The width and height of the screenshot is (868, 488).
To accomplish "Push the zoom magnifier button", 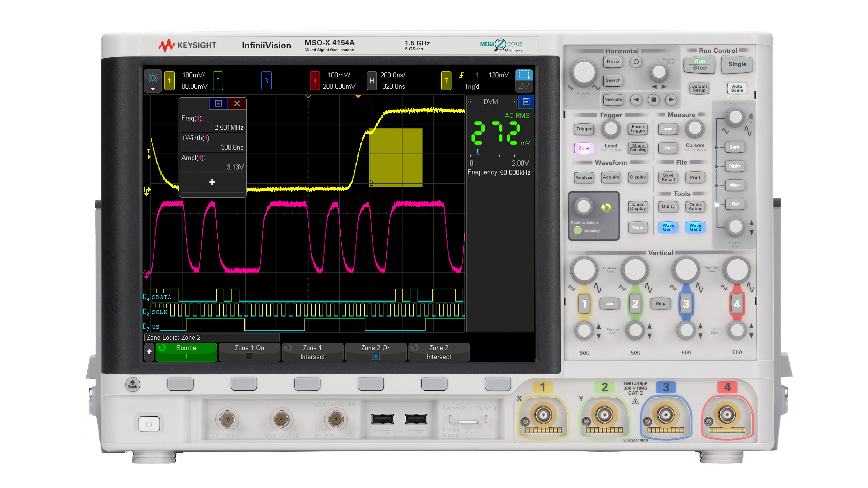I will coord(636,62).
